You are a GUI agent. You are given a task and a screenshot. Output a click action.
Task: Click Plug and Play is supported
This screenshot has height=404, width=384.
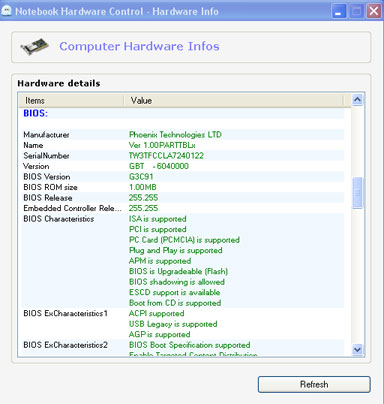(176, 250)
